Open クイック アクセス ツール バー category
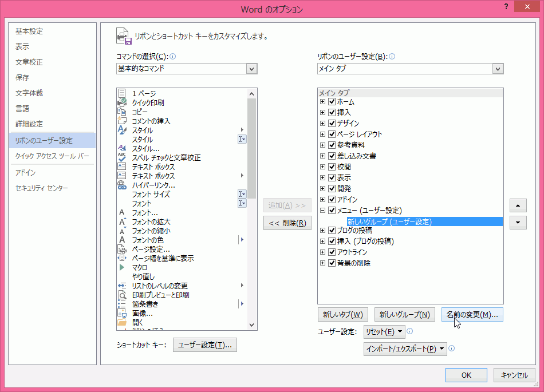 [x=52, y=156]
